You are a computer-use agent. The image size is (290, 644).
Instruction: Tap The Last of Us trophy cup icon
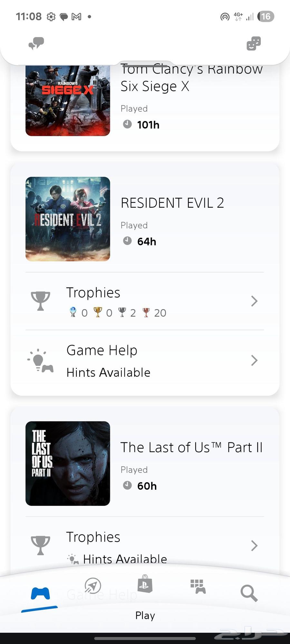click(41, 545)
